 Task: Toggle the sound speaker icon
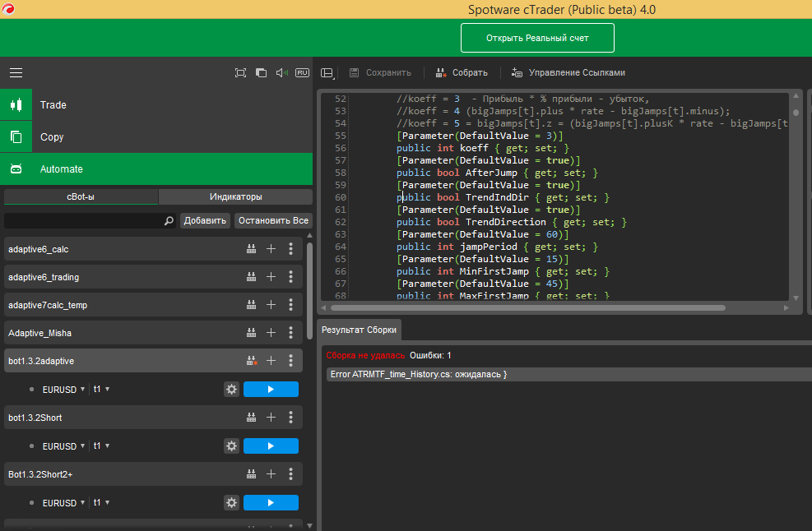281,73
